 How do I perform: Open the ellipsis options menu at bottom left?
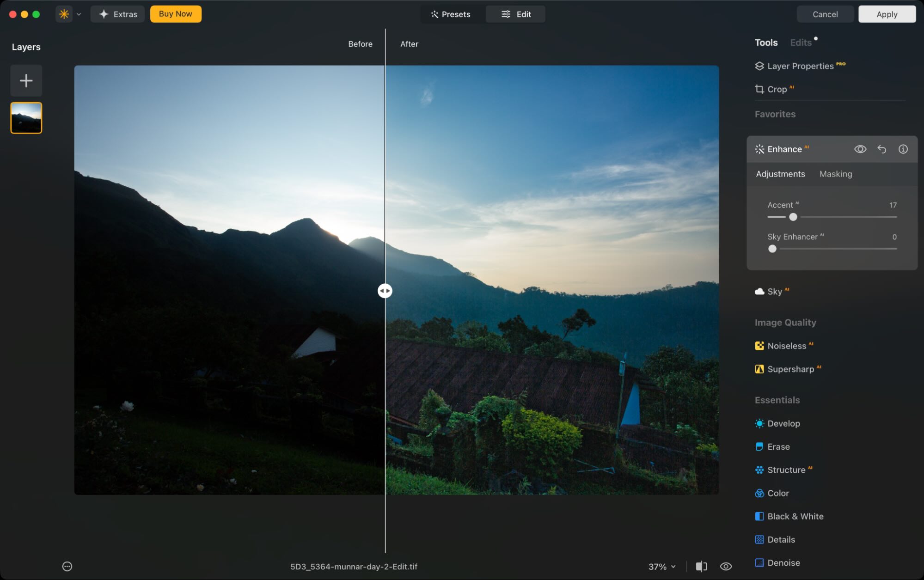[x=67, y=566]
